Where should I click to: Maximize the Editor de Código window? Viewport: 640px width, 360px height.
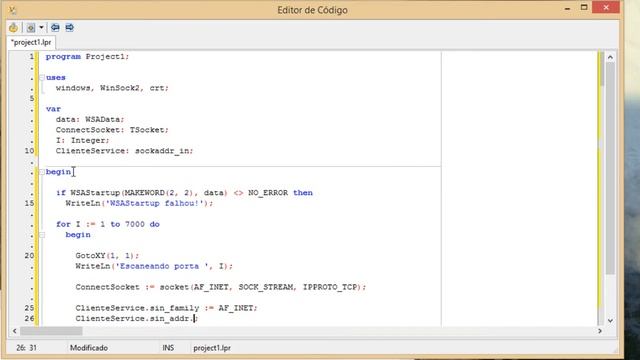584,8
